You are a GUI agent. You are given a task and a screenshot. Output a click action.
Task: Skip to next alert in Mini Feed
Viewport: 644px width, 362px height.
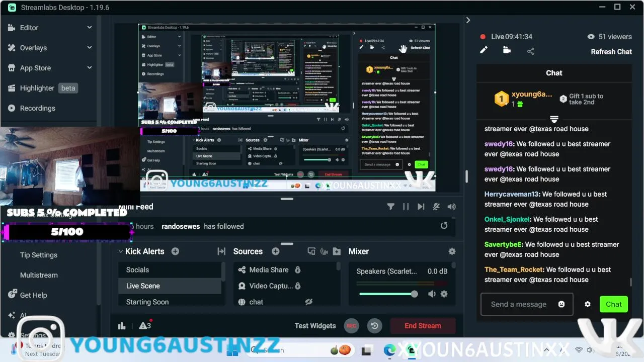coord(421,207)
